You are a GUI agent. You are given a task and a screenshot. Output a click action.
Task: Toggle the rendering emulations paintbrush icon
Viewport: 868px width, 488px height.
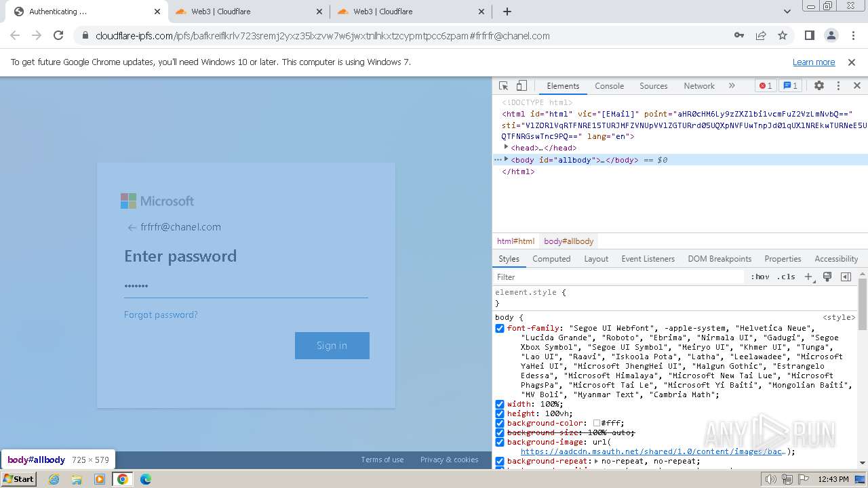coord(827,277)
